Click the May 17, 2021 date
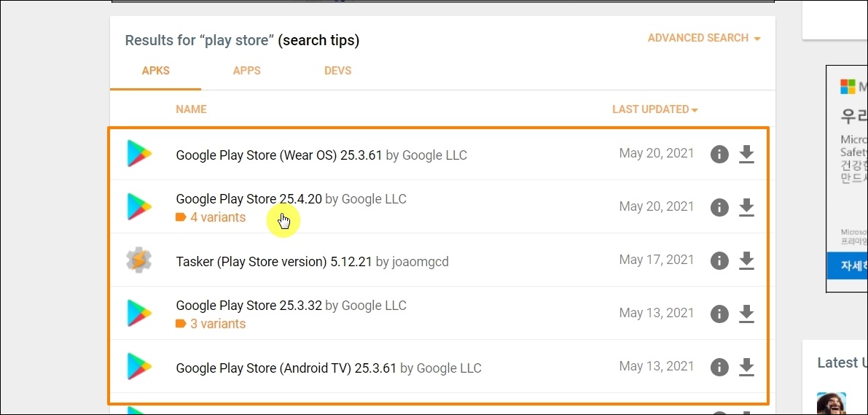Image resolution: width=868 pixels, height=415 pixels. coord(657,260)
